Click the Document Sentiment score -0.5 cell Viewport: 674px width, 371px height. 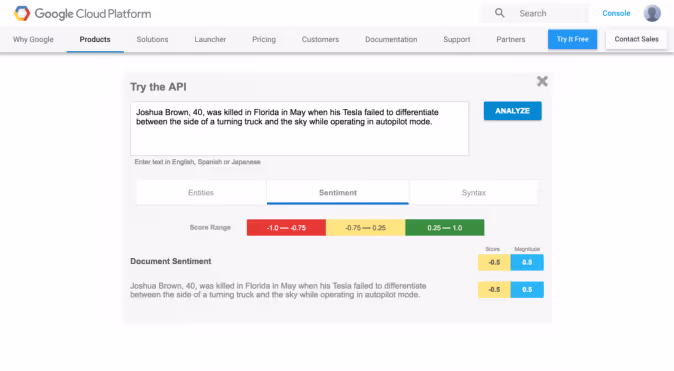point(494,262)
